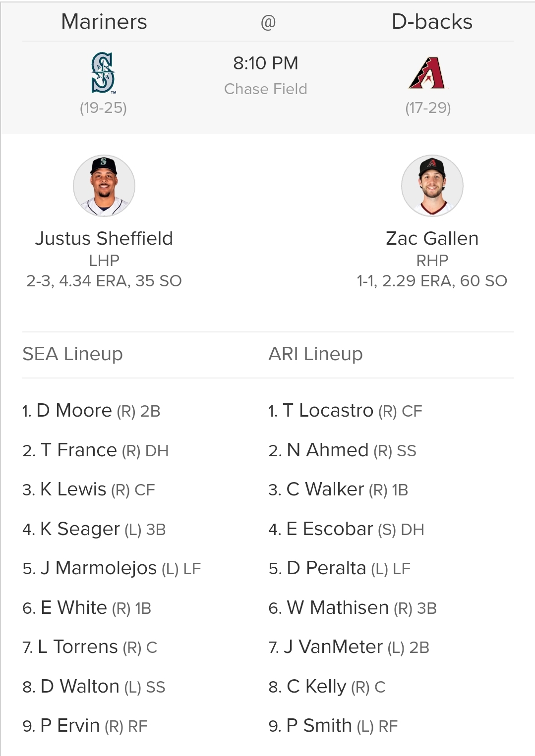
Task: Select the SEA Lineup heading
Action: 72,354
